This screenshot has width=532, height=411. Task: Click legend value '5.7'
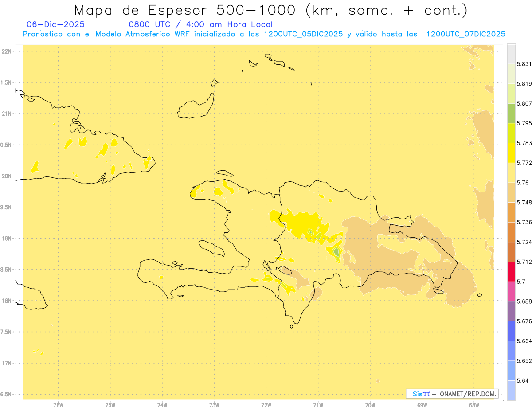521,282
